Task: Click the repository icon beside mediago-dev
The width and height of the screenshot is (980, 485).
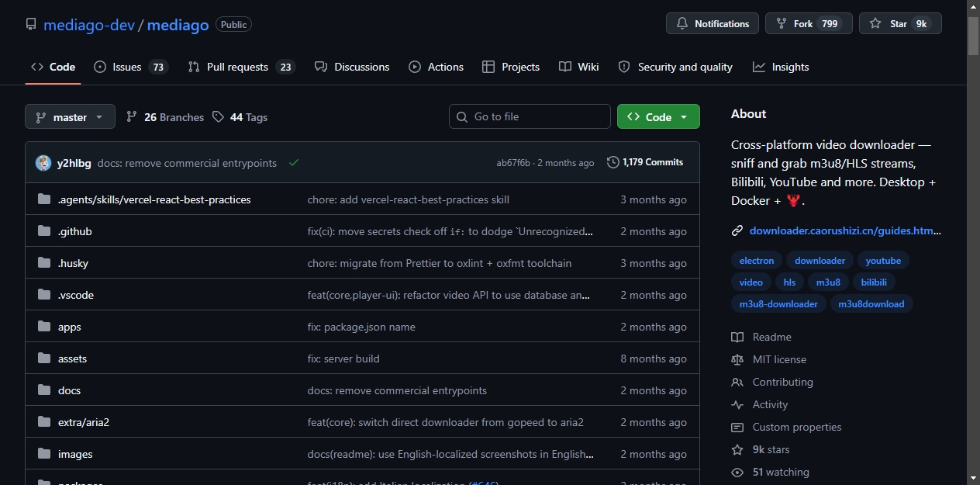Action: coord(31,24)
